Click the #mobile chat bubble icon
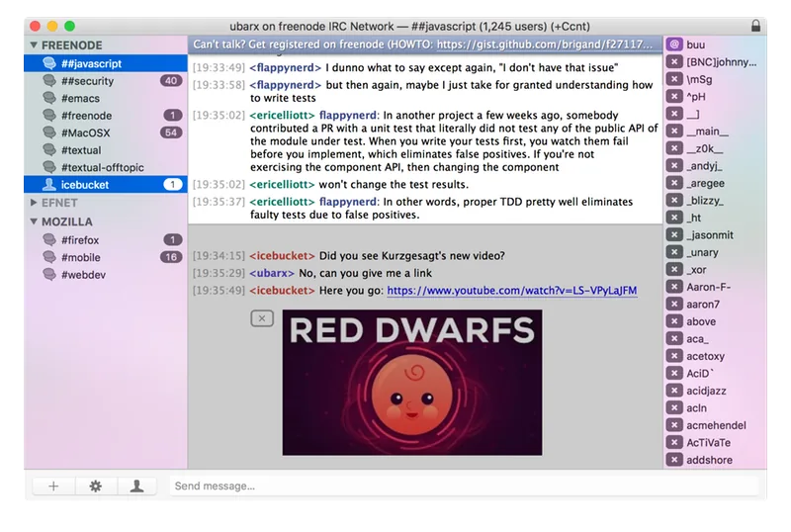Image resolution: width=791 pixels, height=532 pixels. tap(49, 257)
